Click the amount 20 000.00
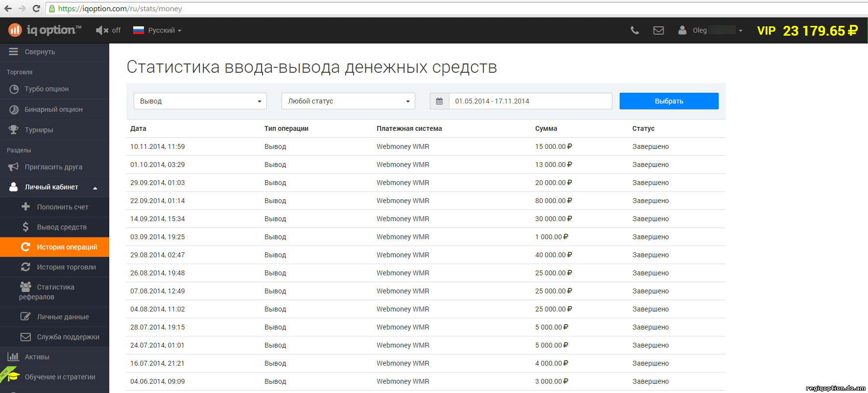Image resolution: width=868 pixels, height=393 pixels. 553,183
